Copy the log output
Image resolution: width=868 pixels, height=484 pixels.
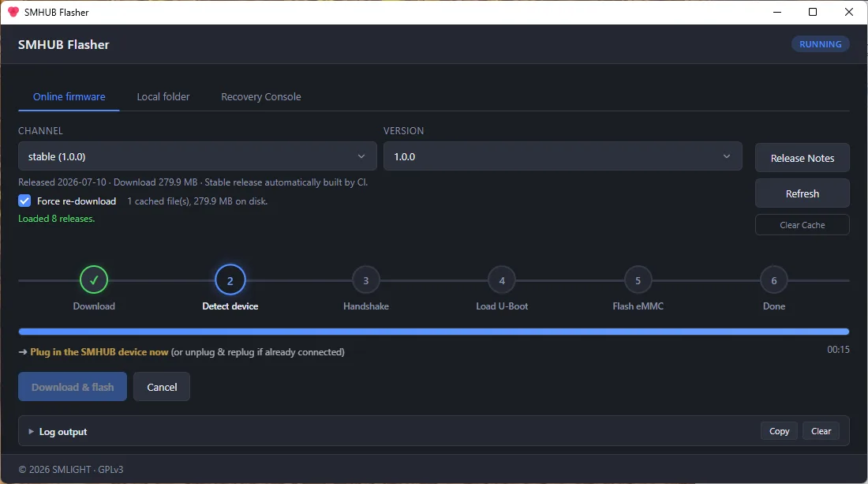[779, 431]
